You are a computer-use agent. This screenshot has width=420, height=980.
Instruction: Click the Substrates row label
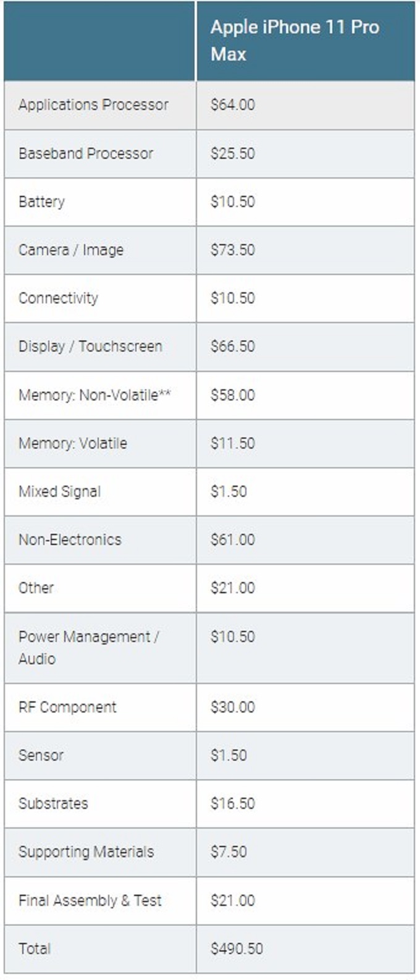[53, 803]
